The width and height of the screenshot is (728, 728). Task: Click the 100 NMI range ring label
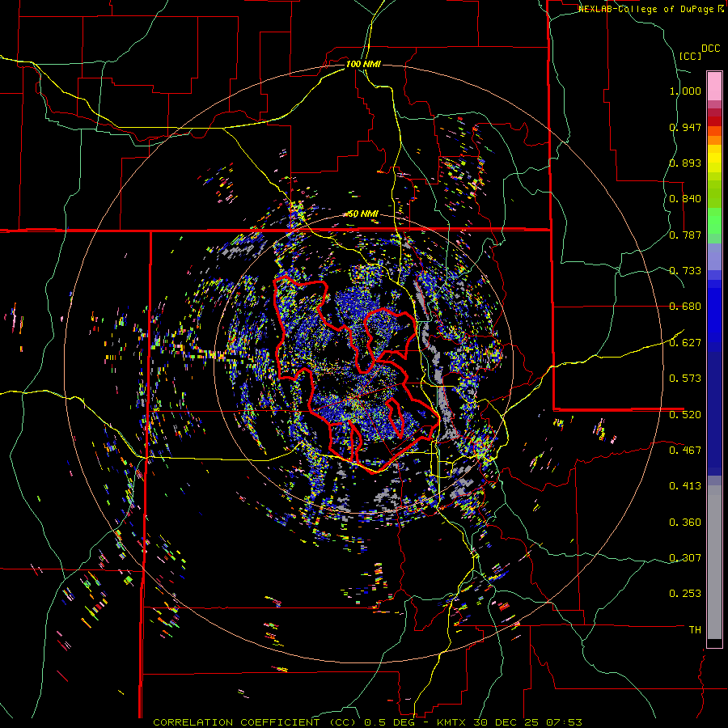coord(363,64)
